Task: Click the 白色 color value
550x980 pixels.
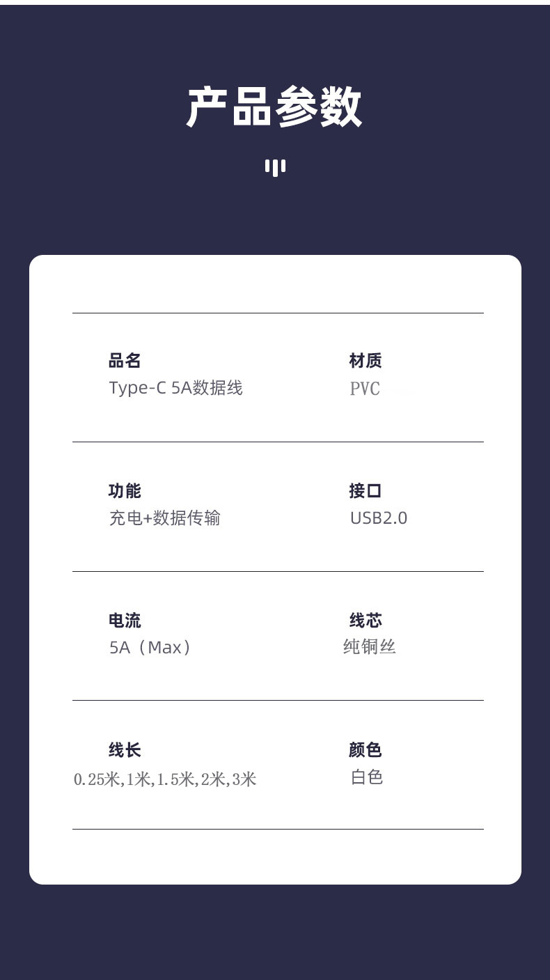Action: point(367,777)
